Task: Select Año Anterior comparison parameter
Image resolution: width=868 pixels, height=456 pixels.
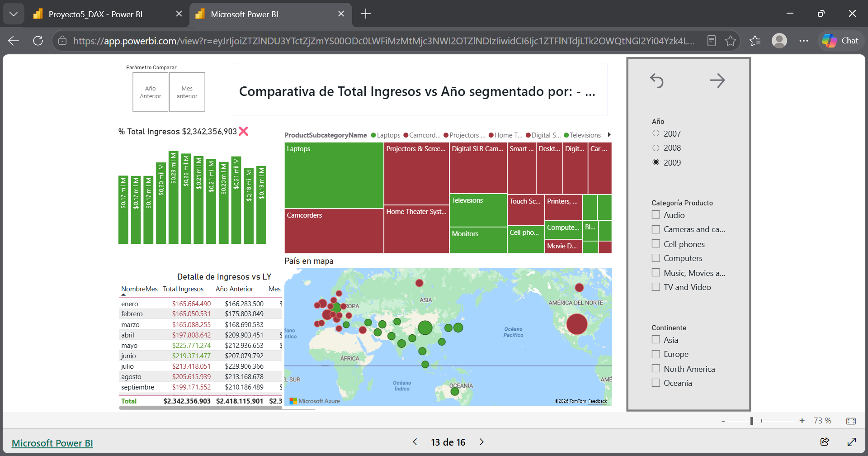Action: [151, 92]
